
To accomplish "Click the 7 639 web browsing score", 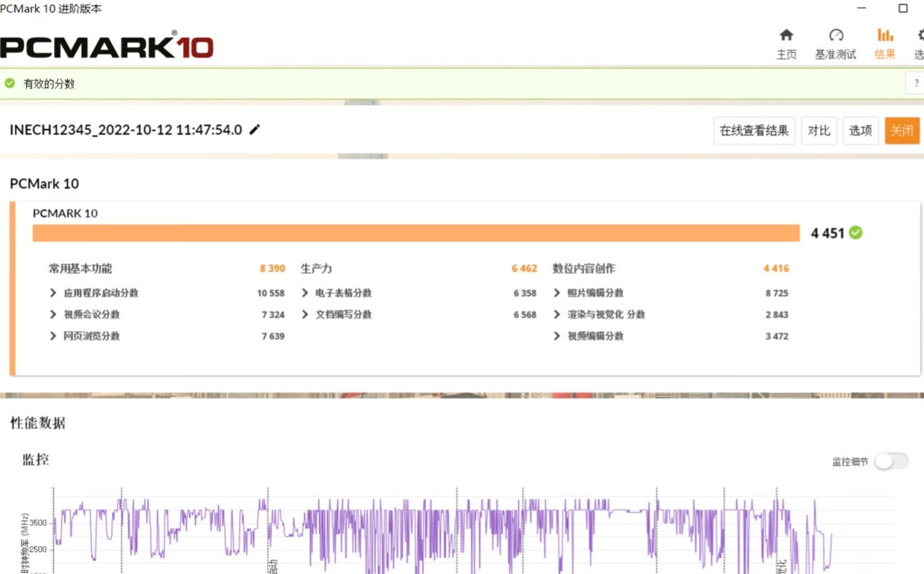I will point(273,336).
